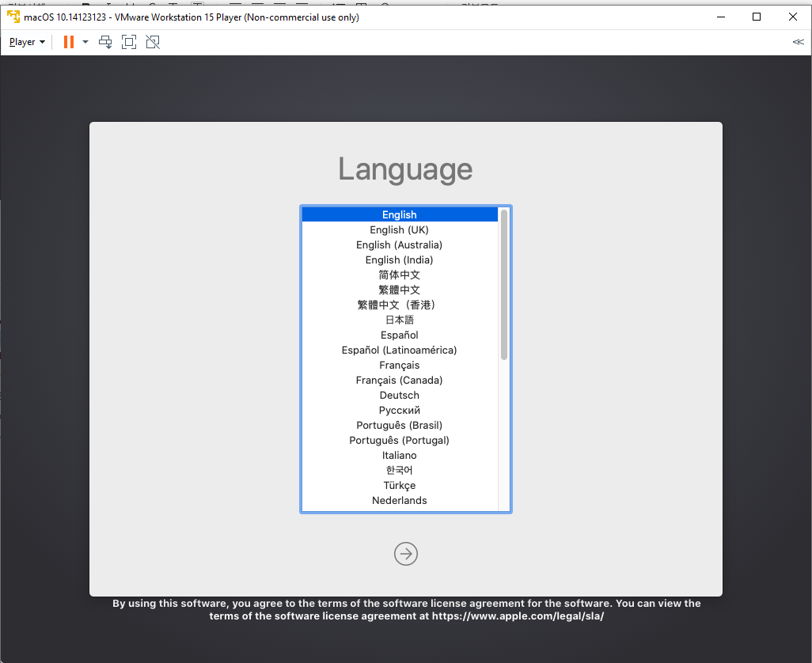Send Ctrl+Alt+Del to the VM
This screenshot has width=812, height=663.
(105, 42)
